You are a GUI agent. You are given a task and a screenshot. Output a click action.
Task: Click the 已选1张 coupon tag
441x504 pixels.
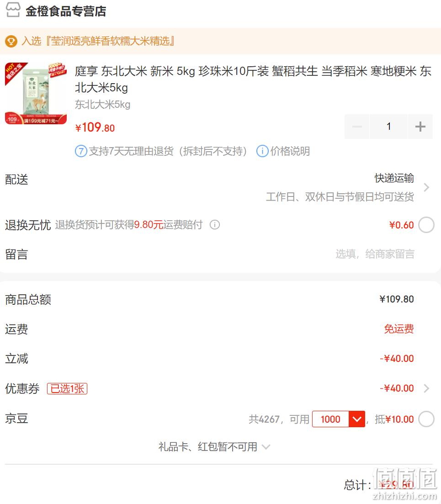[x=67, y=388]
